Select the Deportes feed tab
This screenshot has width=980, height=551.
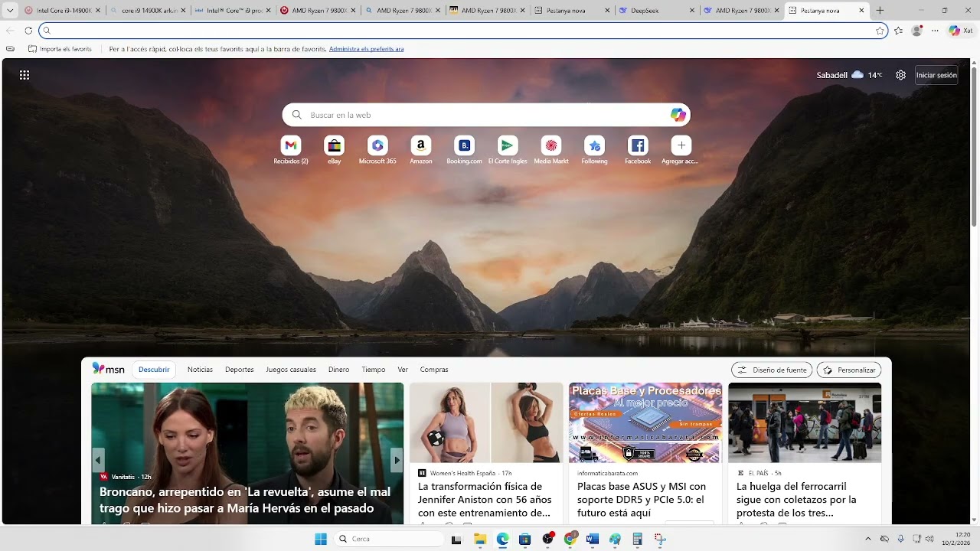tap(239, 370)
